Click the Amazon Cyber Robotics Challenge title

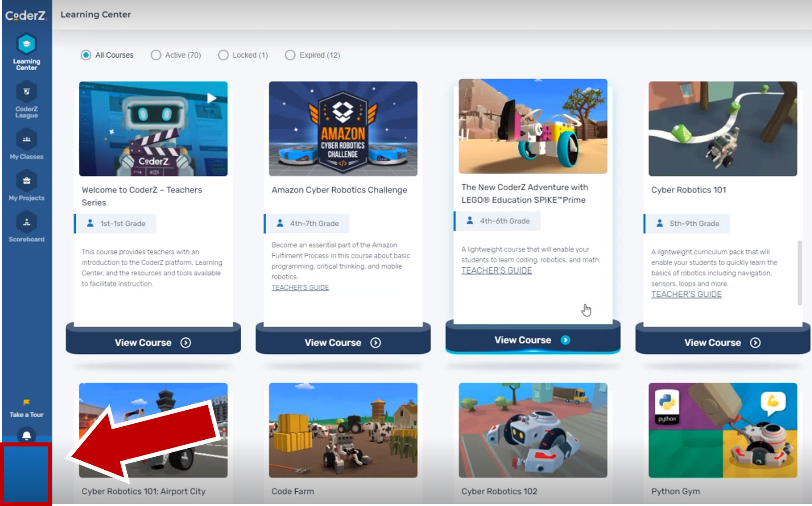pos(339,190)
